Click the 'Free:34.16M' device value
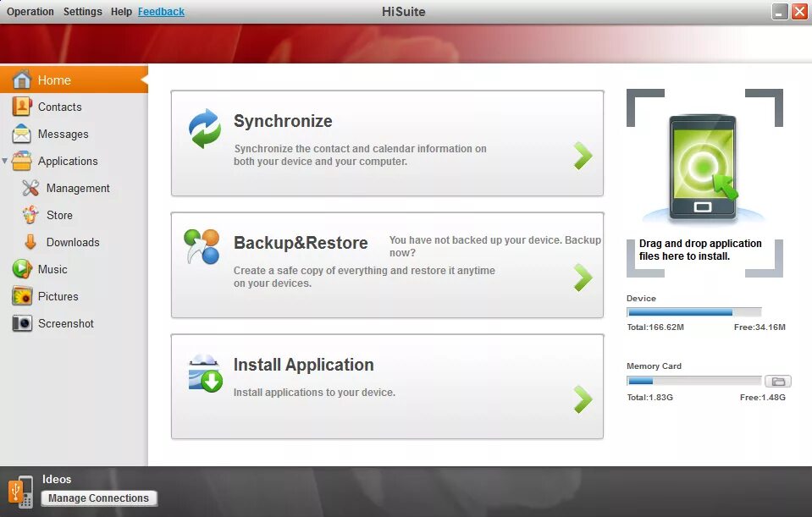This screenshot has height=517, width=812. [760, 327]
